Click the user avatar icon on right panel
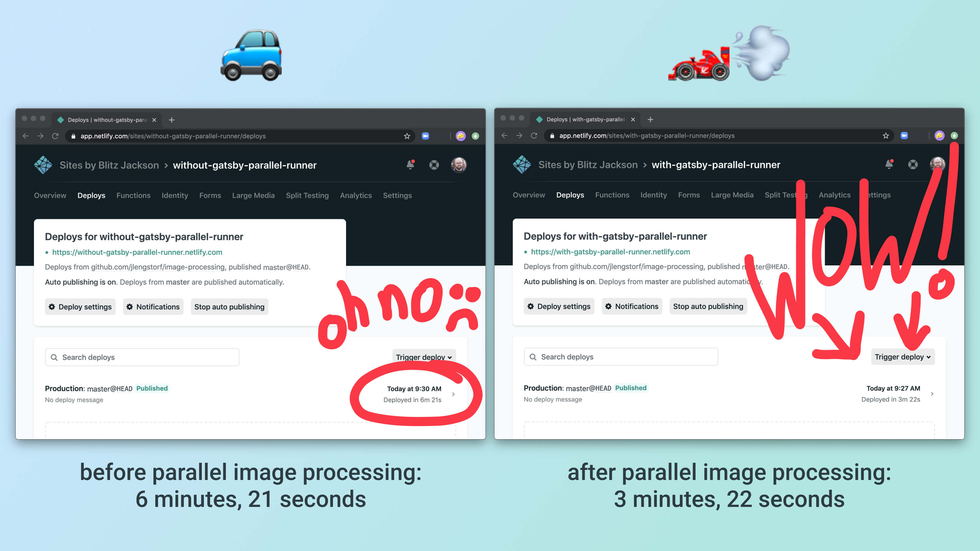The image size is (980, 551). [938, 164]
